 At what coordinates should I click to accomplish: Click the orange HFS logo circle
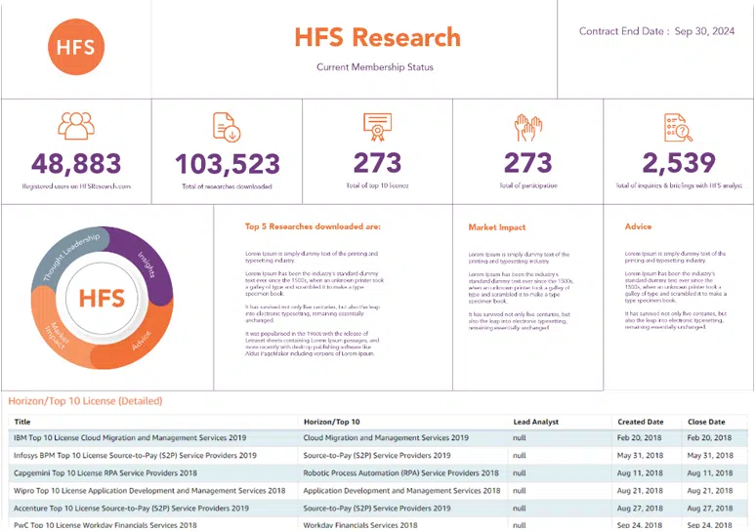(76, 47)
